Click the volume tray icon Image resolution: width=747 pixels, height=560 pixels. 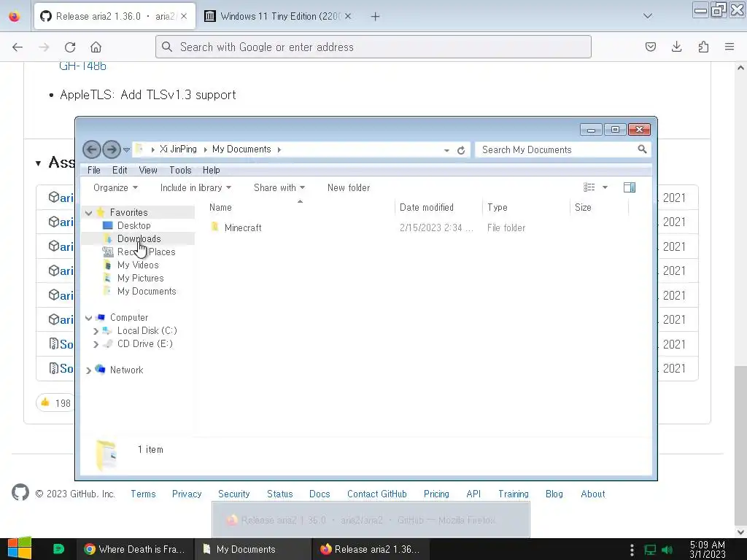coord(667,550)
